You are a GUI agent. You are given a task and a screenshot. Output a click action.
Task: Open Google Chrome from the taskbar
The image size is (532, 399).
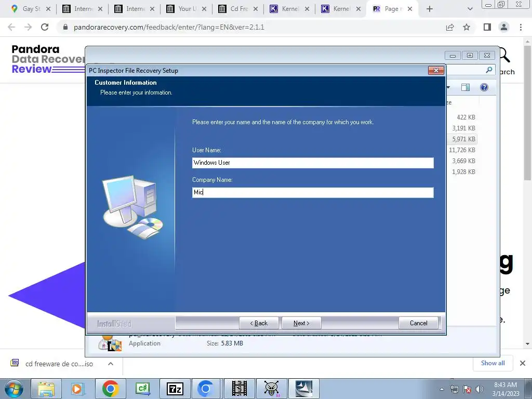[x=110, y=389]
